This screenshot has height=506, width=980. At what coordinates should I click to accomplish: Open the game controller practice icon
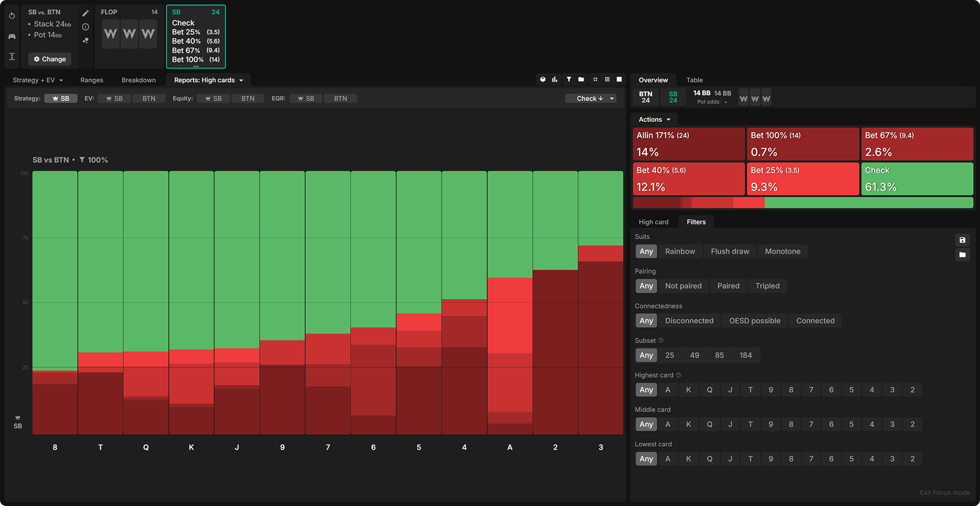12,36
